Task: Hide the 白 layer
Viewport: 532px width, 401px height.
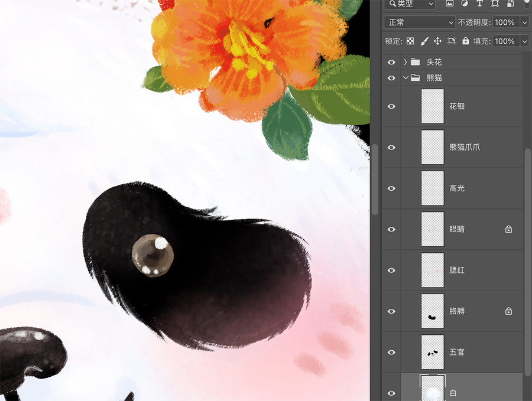Action: (391, 393)
